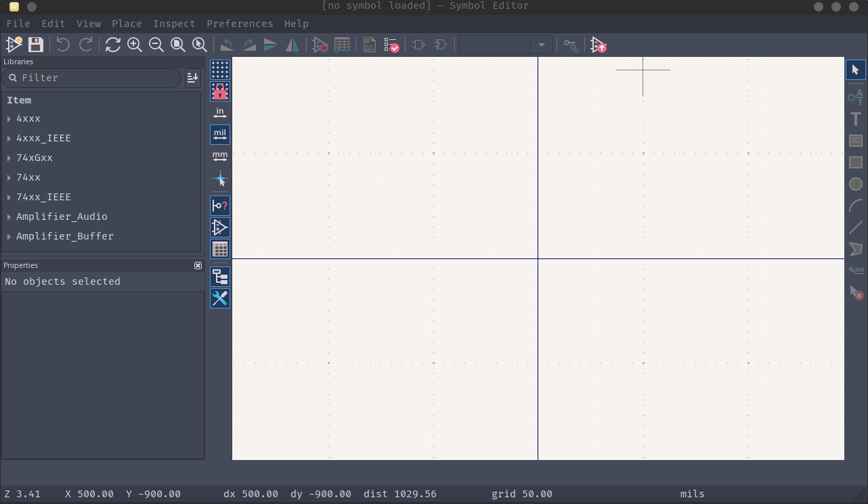Viewport: 868px width, 504px height.
Task: Zoom to fit the drawing
Action: [177, 45]
